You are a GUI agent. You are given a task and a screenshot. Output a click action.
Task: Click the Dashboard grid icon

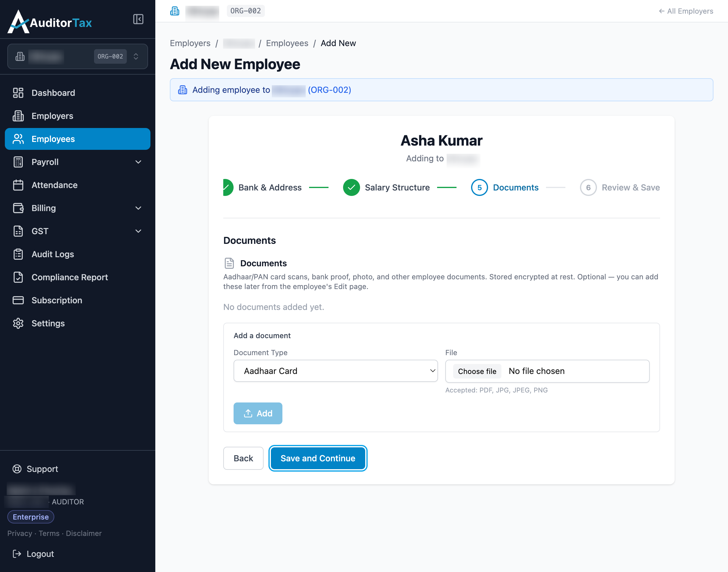18,93
